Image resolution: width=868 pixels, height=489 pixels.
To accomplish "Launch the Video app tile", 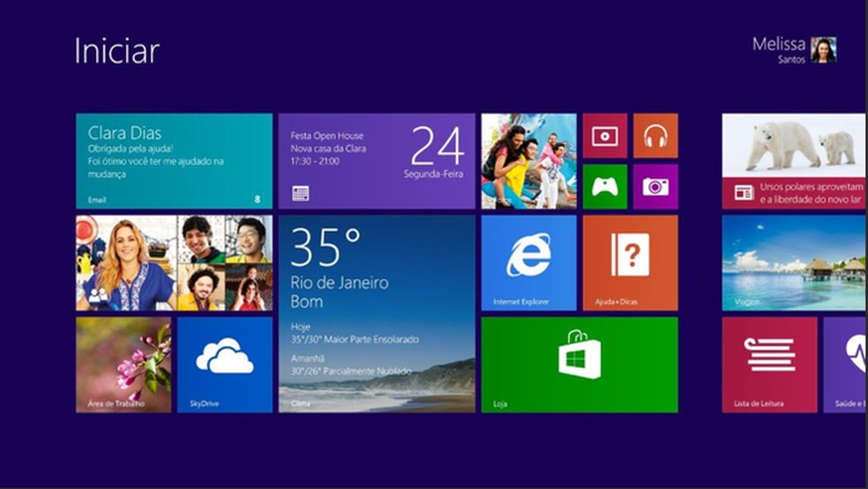I will pos(604,136).
